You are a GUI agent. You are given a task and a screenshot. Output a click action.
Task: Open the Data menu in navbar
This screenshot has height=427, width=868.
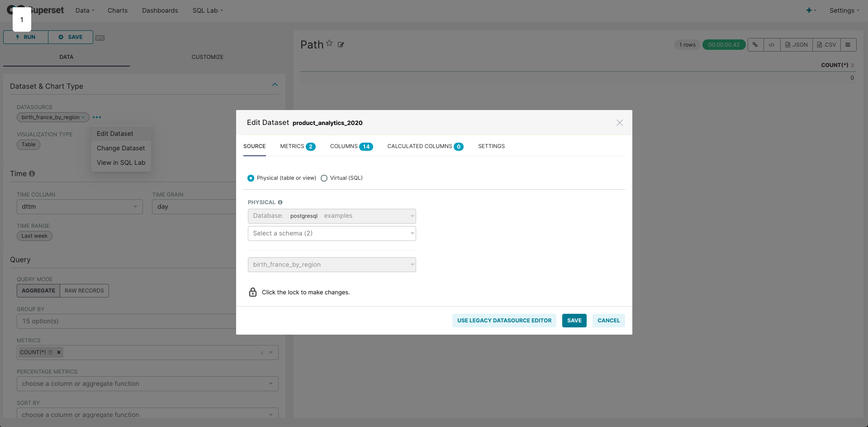coord(85,10)
